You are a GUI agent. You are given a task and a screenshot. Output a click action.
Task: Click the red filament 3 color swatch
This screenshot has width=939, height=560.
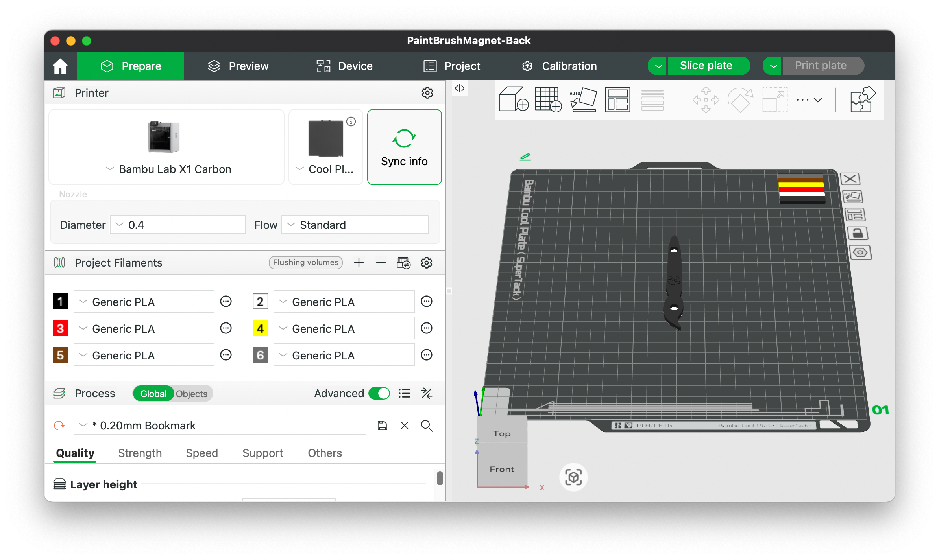[60, 328]
